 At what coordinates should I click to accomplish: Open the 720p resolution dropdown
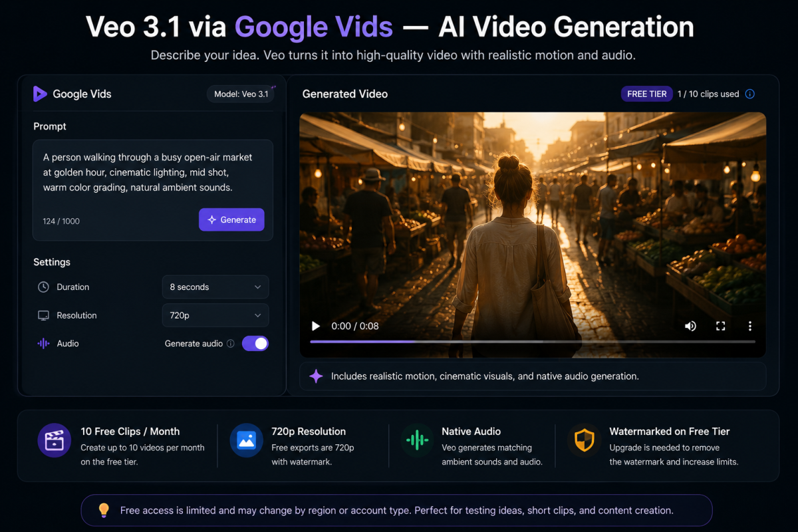click(215, 315)
